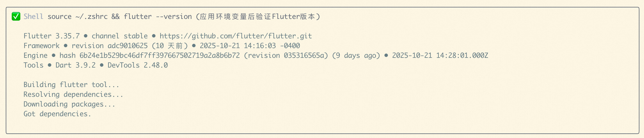Image resolution: width=644 pixels, height=138 pixels.
Task: Click the channel stable text
Action: (120, 36)
